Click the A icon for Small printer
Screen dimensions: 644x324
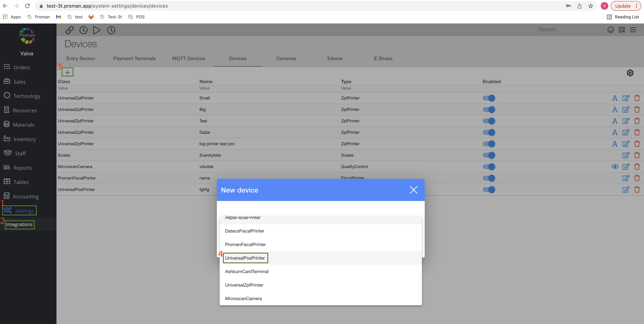pos(615,98)
